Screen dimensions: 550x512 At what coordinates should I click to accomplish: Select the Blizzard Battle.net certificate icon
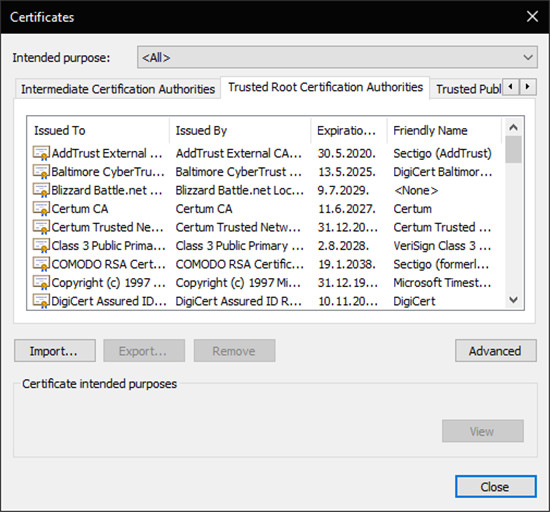click(x=41, y=190)
